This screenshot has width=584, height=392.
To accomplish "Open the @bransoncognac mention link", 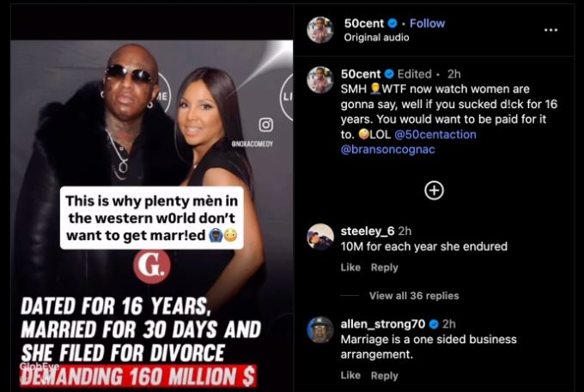I will 387,149.
